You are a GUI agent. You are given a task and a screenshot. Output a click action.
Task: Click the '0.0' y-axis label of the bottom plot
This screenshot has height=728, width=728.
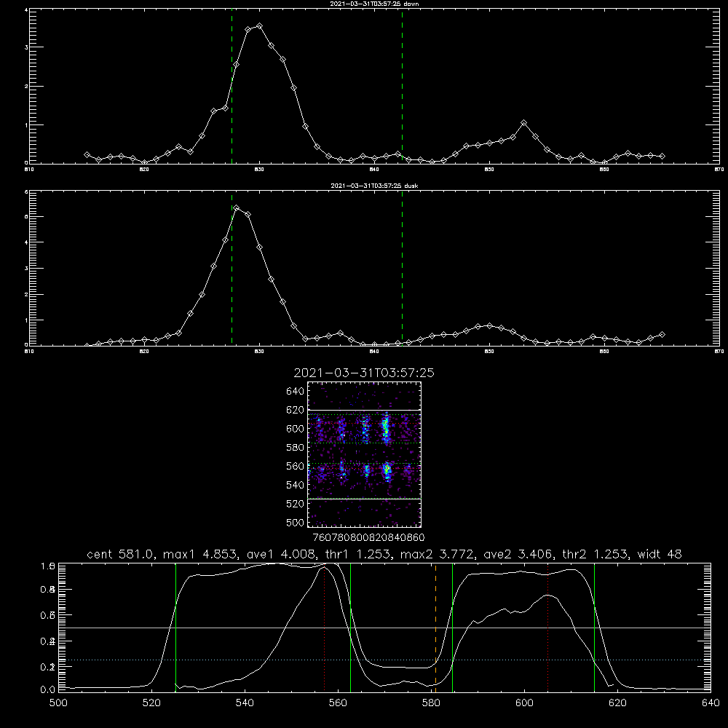click(x=47, y=690)
